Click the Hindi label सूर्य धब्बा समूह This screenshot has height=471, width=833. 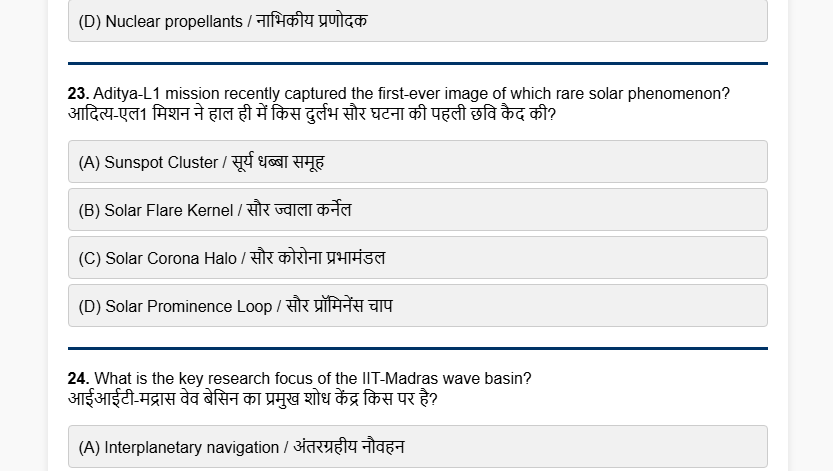point(278,161)
